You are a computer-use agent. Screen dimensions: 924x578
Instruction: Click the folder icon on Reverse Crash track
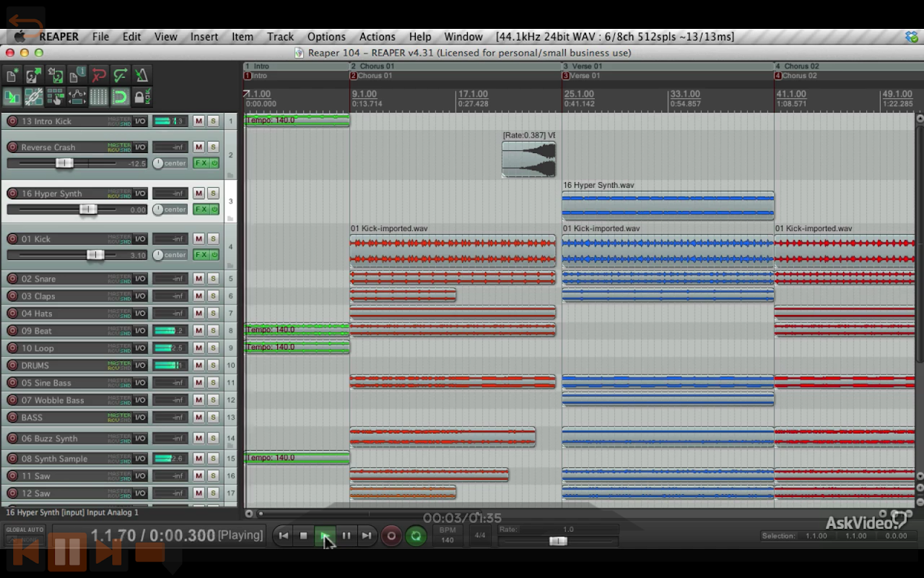(230, 174)
